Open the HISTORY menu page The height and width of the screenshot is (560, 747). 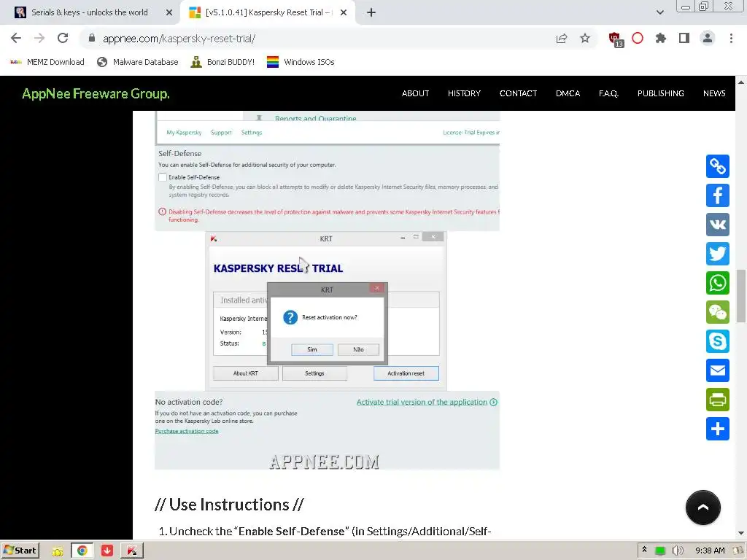coord(464,93)
